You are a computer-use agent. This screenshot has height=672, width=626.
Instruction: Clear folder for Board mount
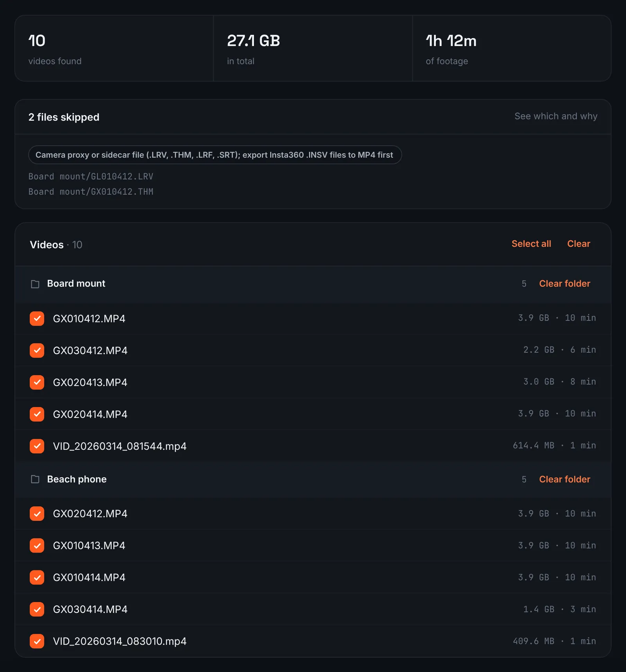pyautogui.click(x=565, y=284)
